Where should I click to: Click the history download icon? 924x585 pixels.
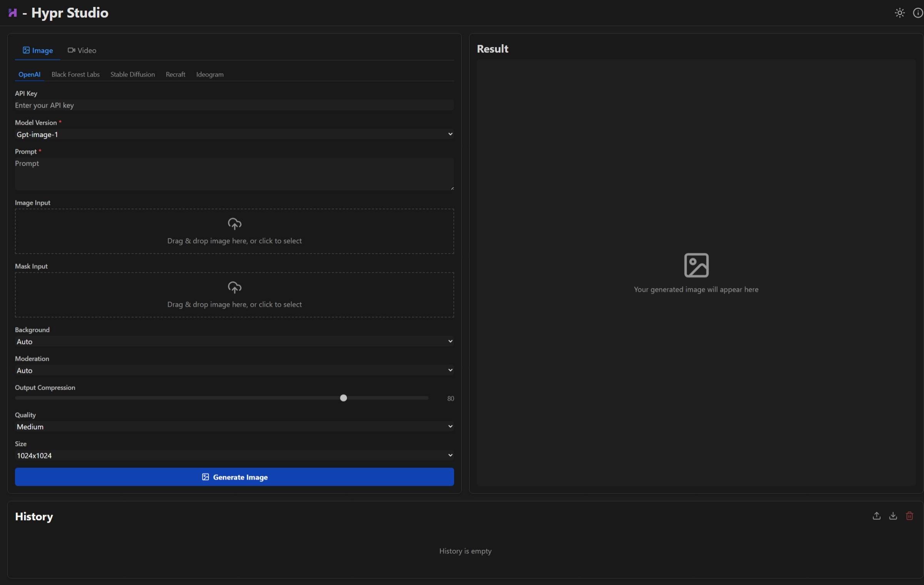[x=893, y=516]
